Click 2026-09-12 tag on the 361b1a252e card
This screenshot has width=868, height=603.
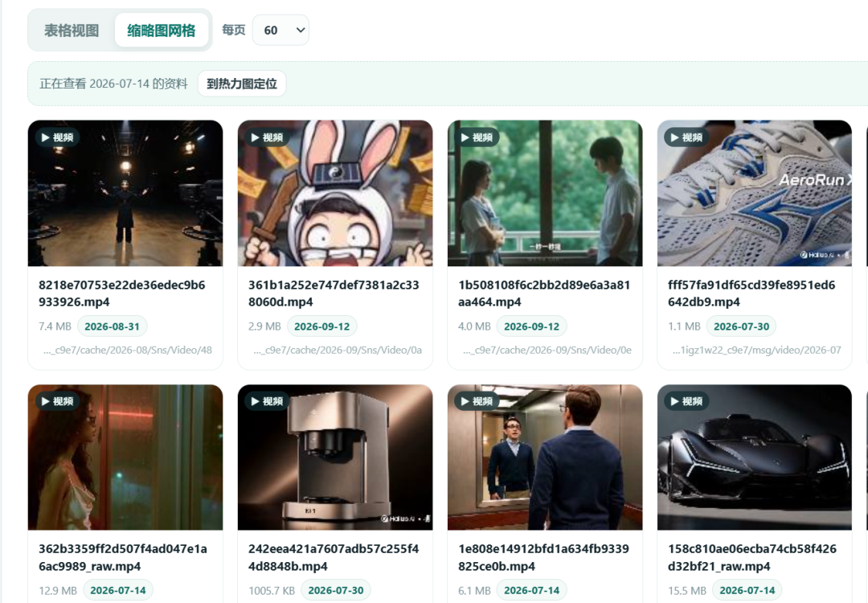pyautogui.click(x=321, y=326)
